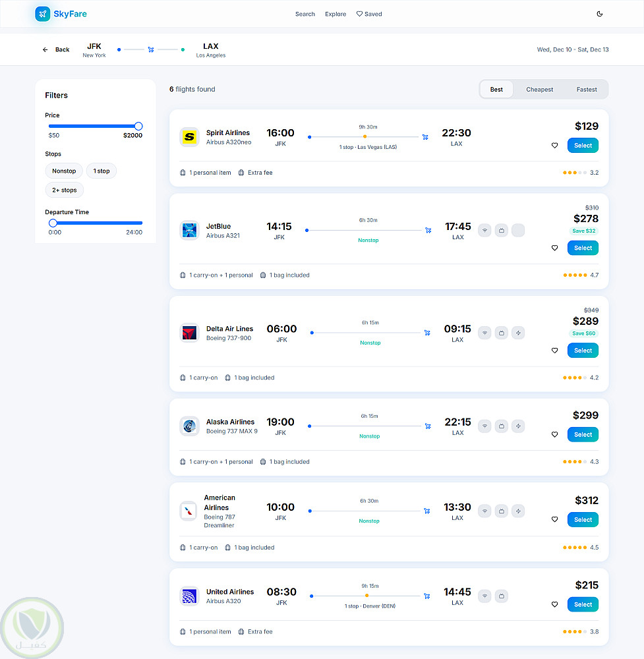The width and height of the screenshot is (644, 659).
Task: Click the Wi-Fi icon on Alaska Airlines flight
Action: coord(484,426)
